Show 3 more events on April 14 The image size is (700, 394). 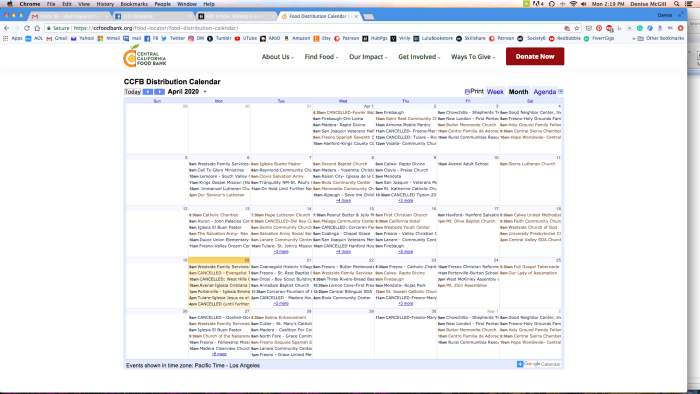pos(281,252)
